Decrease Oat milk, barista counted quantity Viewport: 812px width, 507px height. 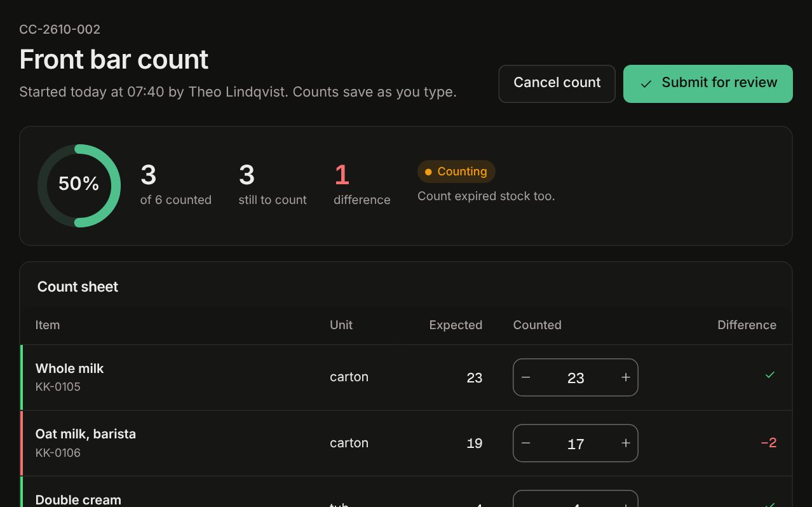(x=526, y=443)
